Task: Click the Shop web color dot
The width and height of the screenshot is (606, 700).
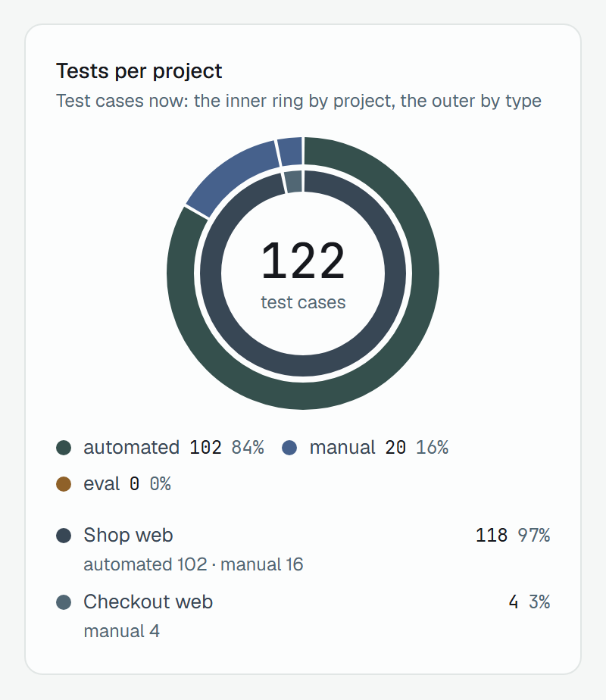Action: (x=64, y=536)
